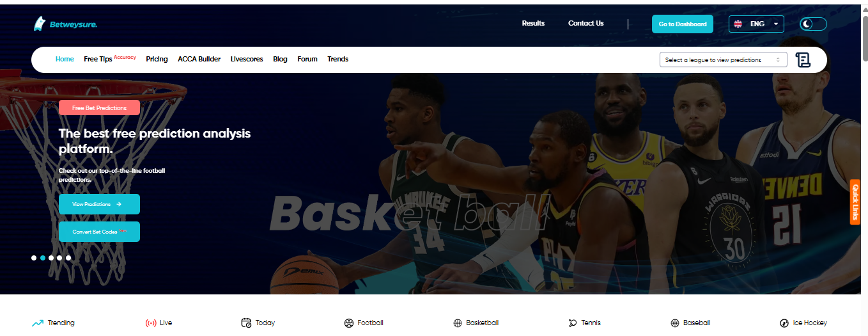This screenshot has height=336, width=868.
Task: Click the Contact Us link
Action: point(585,23)
